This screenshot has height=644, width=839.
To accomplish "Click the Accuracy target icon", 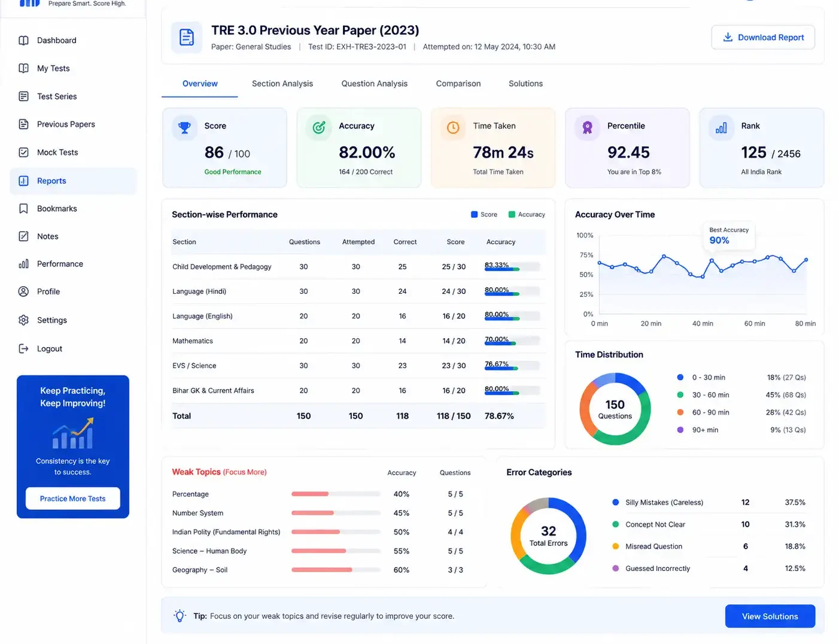I will tap(319, 127).
